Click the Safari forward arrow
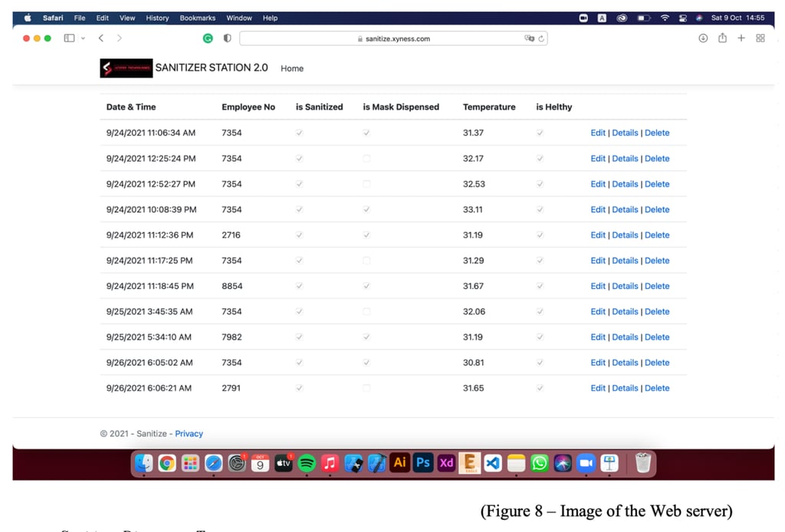 point(119,38)
